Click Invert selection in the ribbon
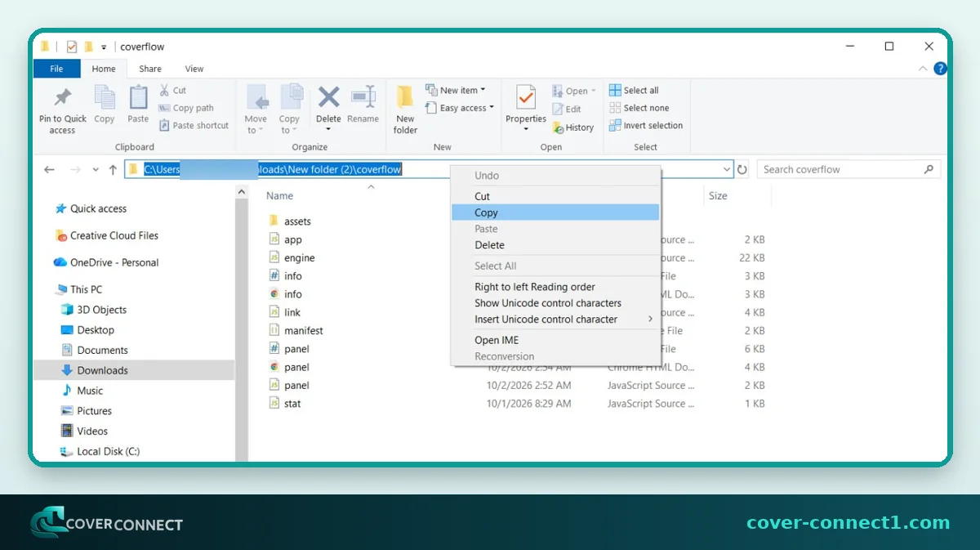Screen dimensions: 980x550 (x=646, y=125)
